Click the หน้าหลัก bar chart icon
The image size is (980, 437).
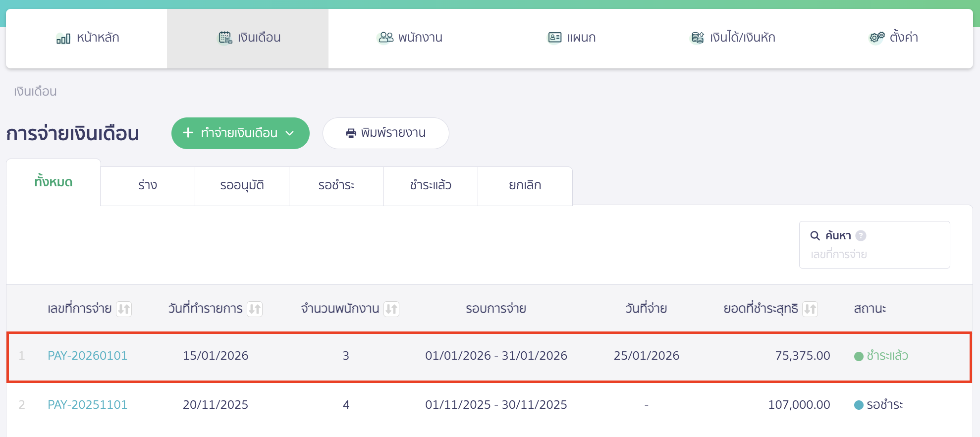point(63,38)
